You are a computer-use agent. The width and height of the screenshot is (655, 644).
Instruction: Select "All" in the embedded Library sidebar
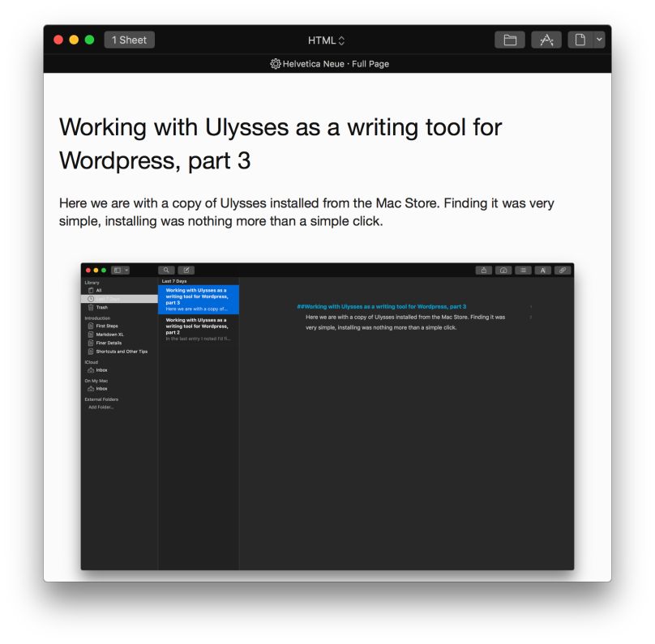[x=119, y=291]
